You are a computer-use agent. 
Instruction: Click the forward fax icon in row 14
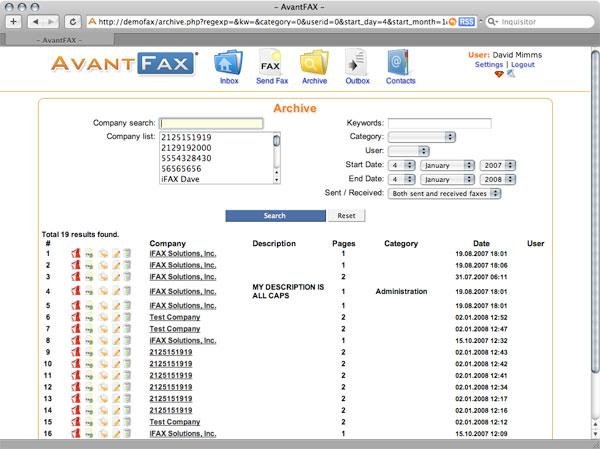103,410
